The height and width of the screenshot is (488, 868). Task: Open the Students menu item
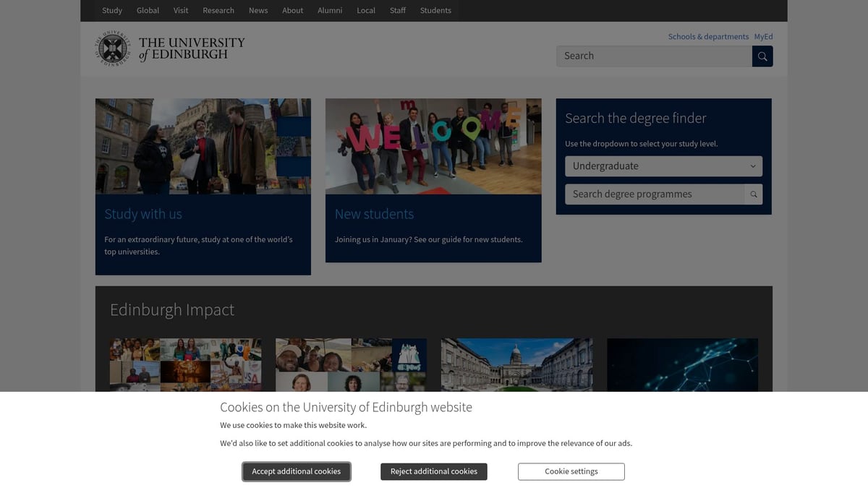(x=435, y=10)
